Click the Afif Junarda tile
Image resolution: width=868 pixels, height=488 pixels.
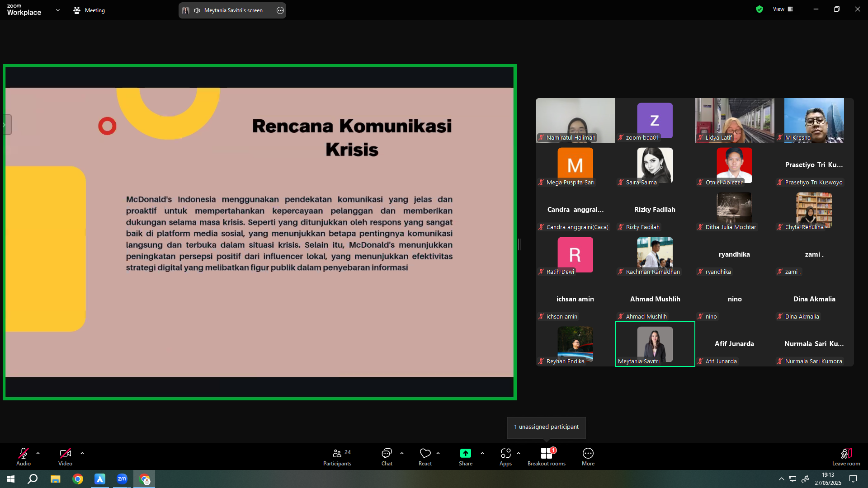pyautogui.click(x=735, y=344)
